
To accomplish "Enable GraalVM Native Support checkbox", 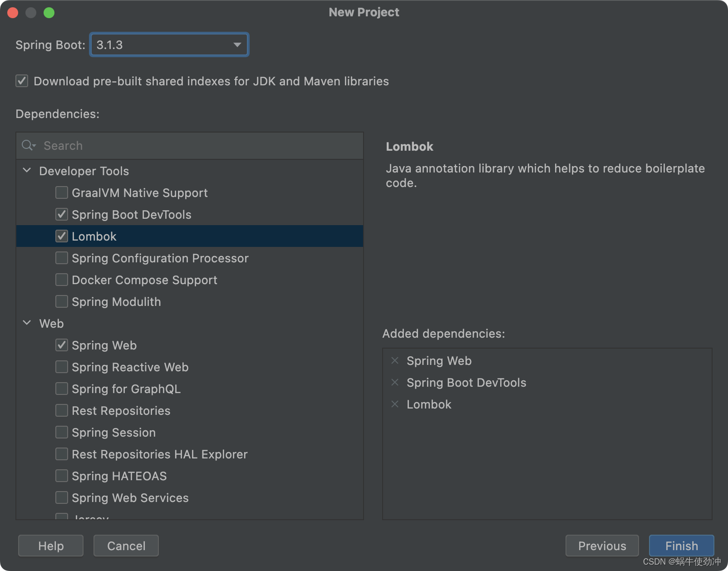I will [x=62, y=193].
